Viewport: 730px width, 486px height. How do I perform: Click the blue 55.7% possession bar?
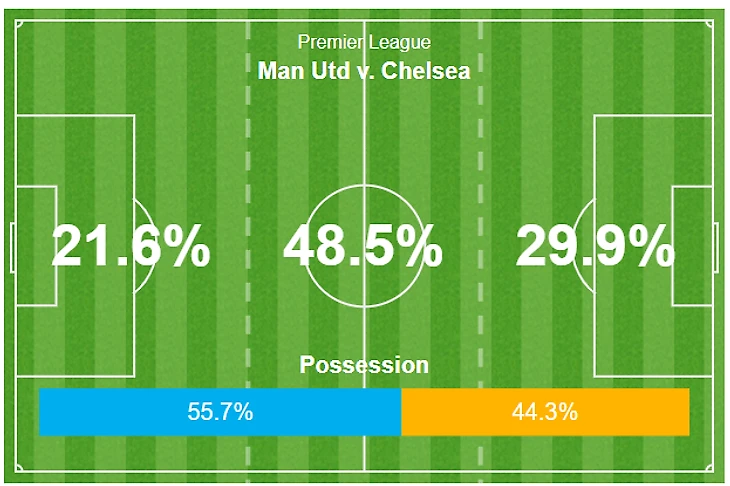(220, 412)
